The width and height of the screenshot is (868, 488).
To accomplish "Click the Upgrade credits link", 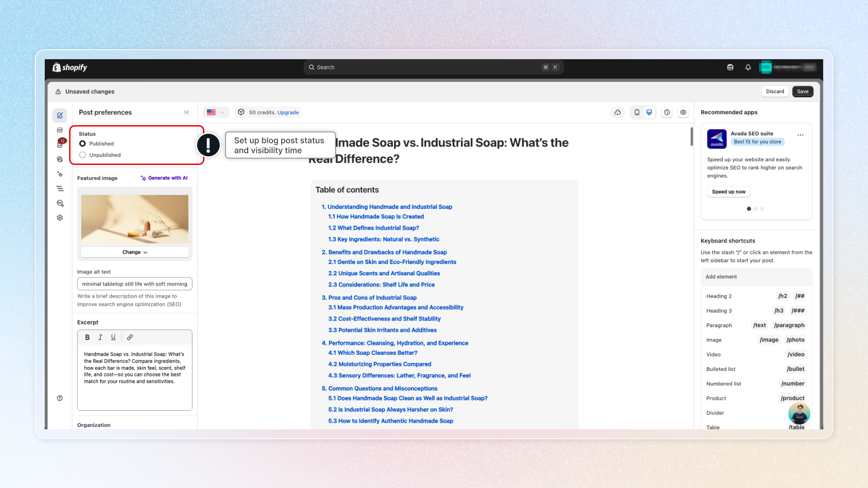I will coord(288,113).
